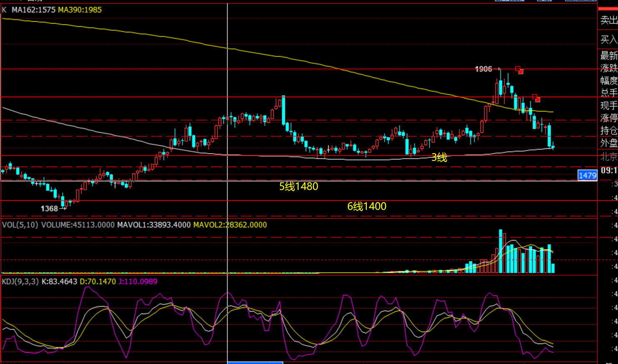The image size is (618, 364).
Task: Select the 1906 high price label
Action: (483, 69)
